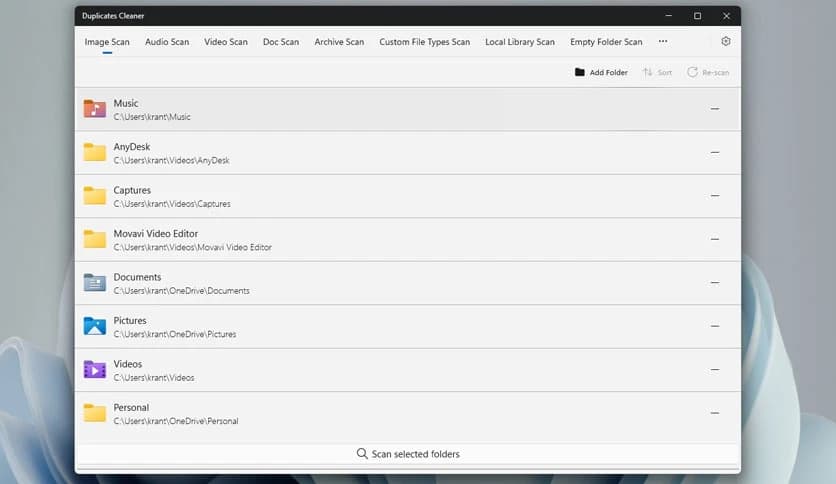Maximize the Duplicates Cleaner window
This screenshot has width=836, height=484.
(697, 16)
